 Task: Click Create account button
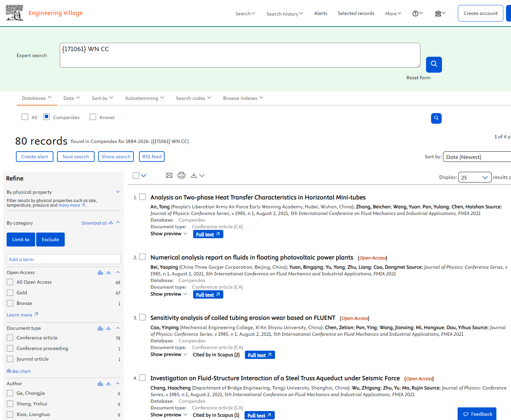[x=480, y=13]
